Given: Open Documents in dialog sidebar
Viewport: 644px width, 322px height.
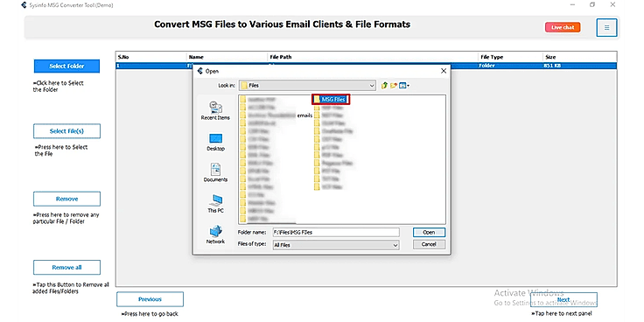Looking at the screenshot, I should coord(215,173).
